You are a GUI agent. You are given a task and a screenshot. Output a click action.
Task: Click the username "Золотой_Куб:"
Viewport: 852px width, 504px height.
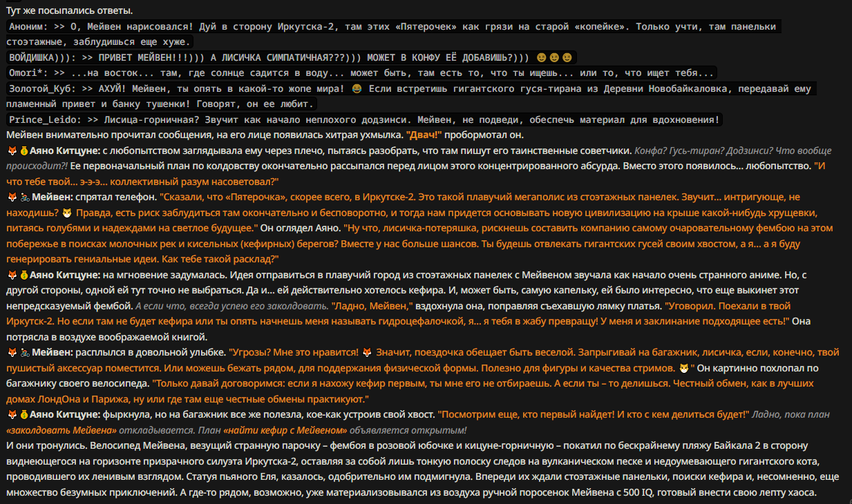[x=42, y=88]
